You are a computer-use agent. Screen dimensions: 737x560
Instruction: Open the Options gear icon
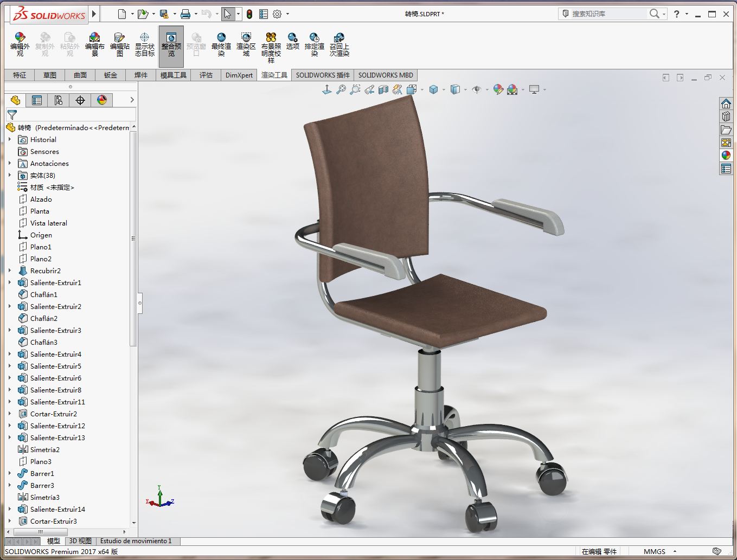[278, 14]
